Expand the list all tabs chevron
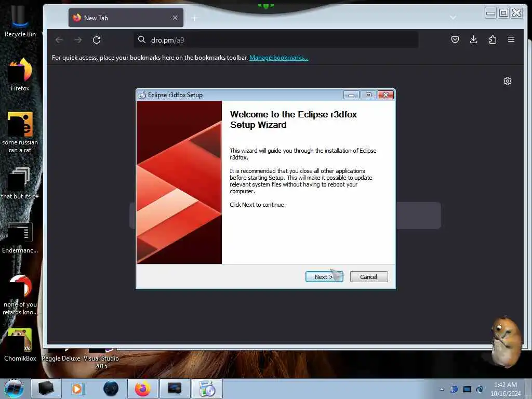Screen dimensions: 532x399 [453, 17]
